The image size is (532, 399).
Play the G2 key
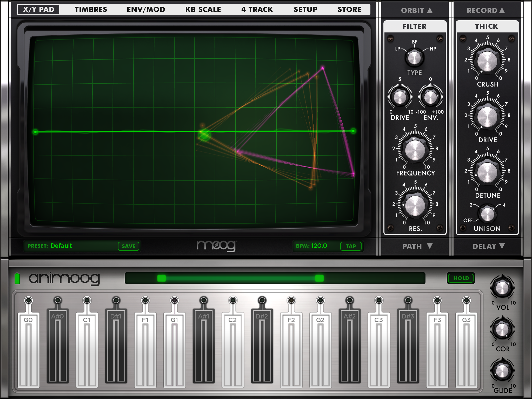[320, 350]
